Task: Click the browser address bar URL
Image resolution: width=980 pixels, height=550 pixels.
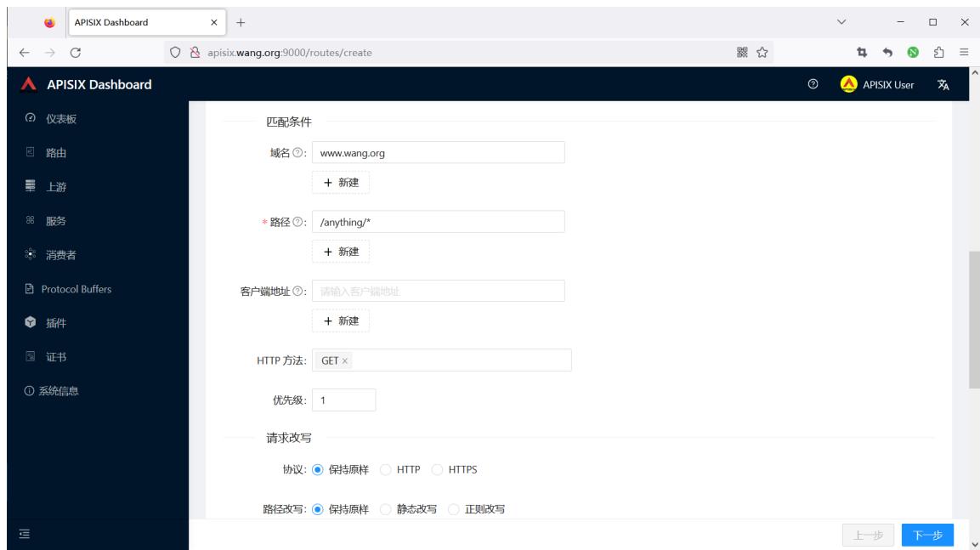Action: tap(289, 53)
